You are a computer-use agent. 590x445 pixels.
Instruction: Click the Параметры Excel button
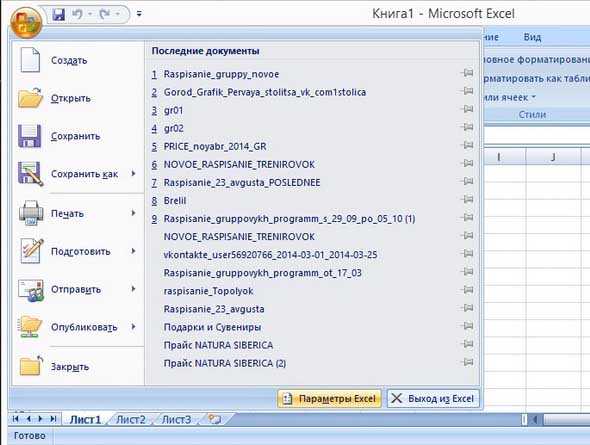pos(329,398)
